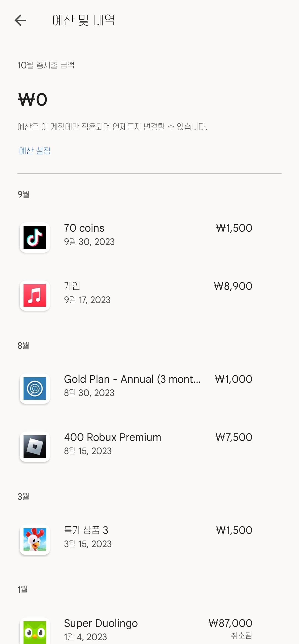Open the 예산 설정 link

point(35,151)
